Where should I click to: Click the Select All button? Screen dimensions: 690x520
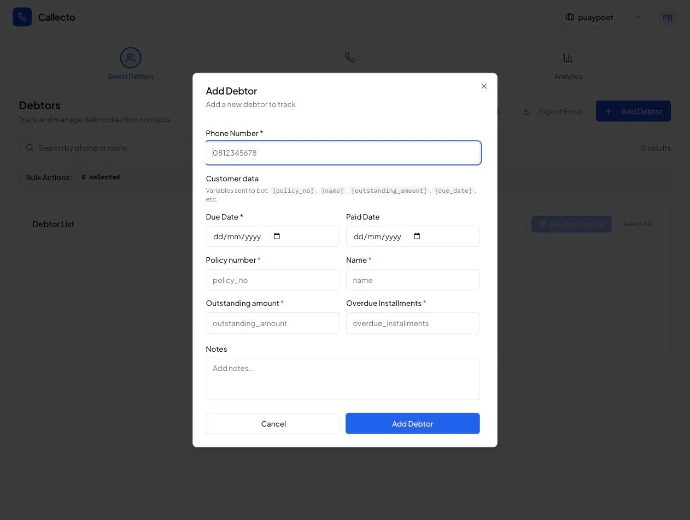[x=637, y=224]
